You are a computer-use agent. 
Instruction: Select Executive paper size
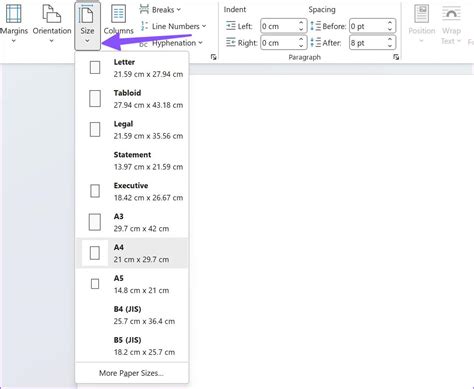pos(132,191)
